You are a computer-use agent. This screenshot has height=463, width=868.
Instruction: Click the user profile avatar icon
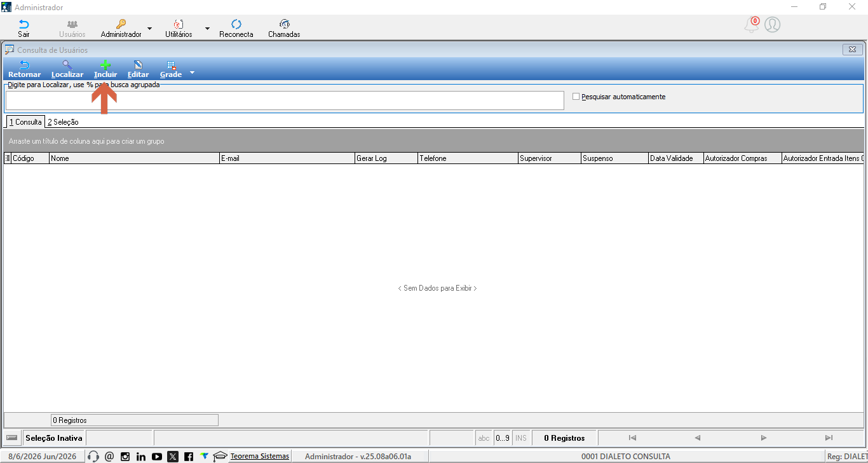(772, 25)
